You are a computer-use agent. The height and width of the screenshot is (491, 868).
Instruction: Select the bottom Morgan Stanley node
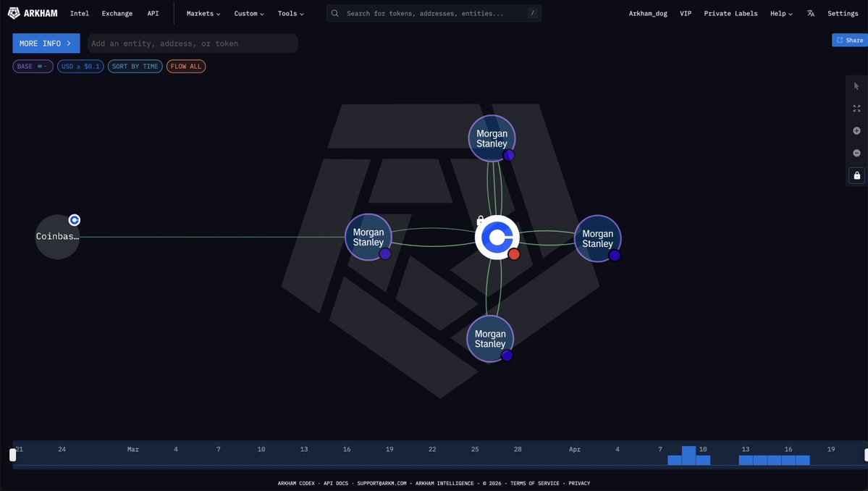pos(490,339)
